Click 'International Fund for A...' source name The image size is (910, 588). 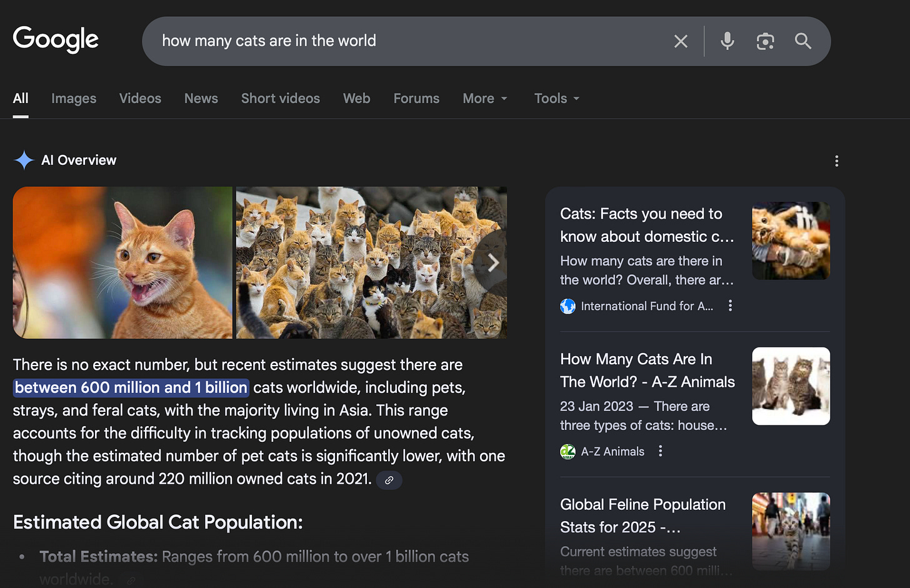(x=647, y=306)
